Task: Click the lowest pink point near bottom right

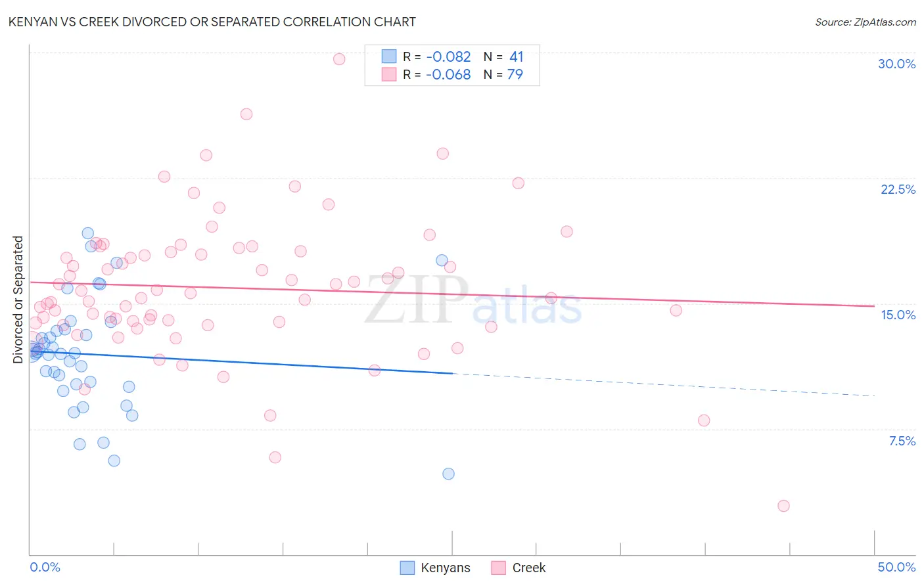Action: pyautogui.click(x=783, y=506)
